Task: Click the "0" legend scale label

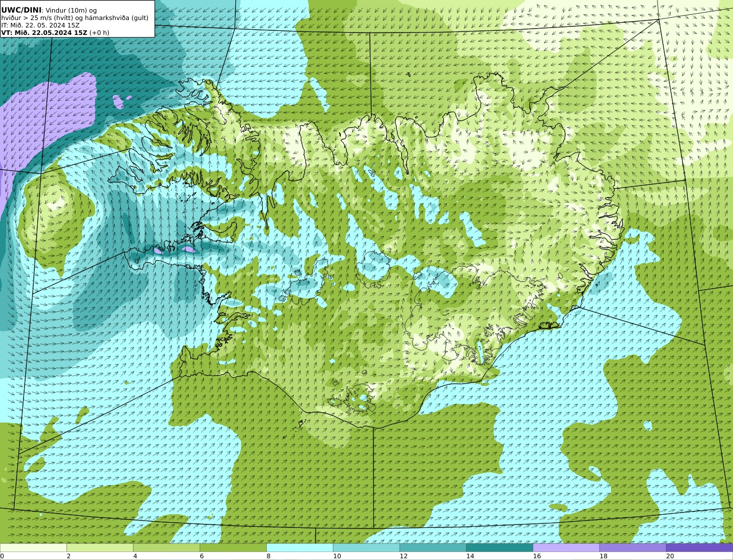Action: [2, 556]
